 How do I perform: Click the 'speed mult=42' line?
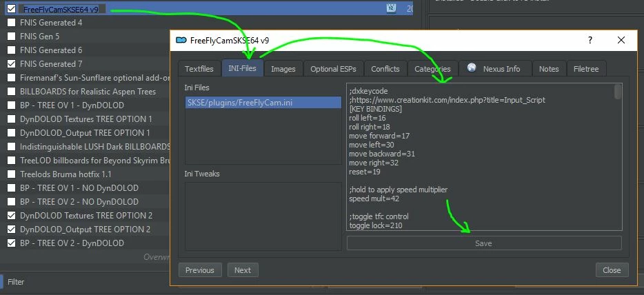tap(374, 199)
